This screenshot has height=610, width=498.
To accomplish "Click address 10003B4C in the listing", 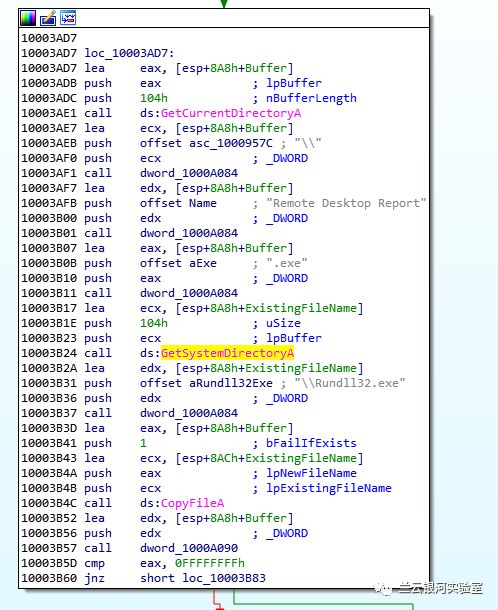I will [x=49, y=503].
